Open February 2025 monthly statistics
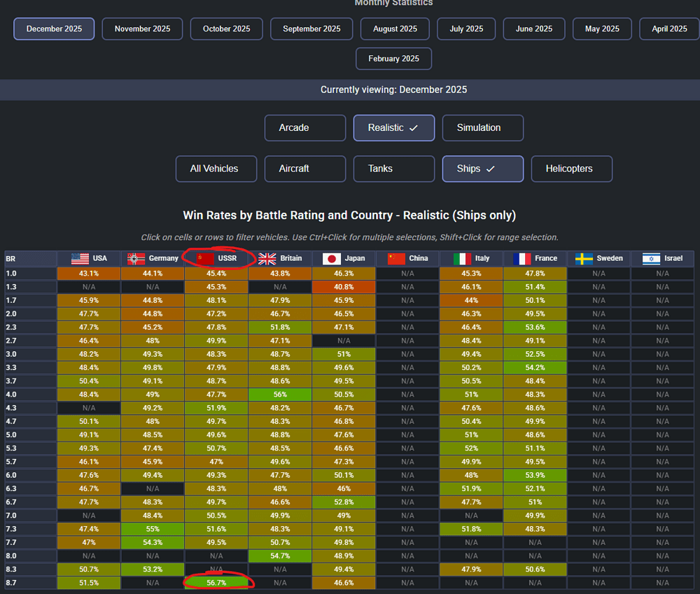This screenshot has width=700, height=594. pos(393,59)
